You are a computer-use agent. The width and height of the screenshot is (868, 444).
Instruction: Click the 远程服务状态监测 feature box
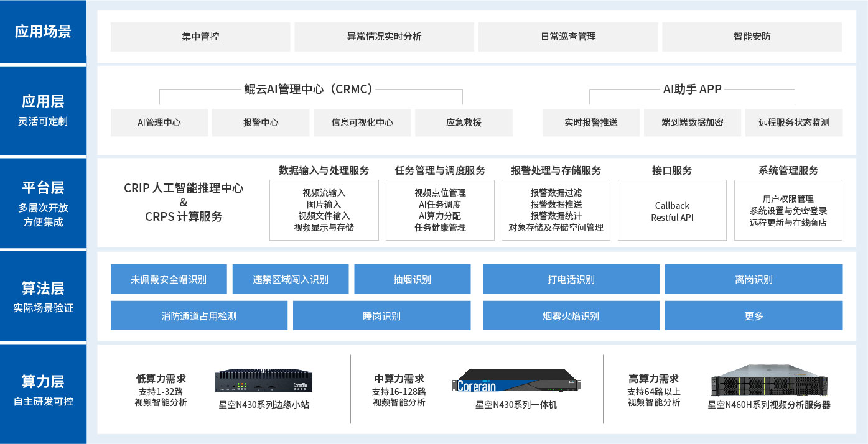[x=793, y=123]
